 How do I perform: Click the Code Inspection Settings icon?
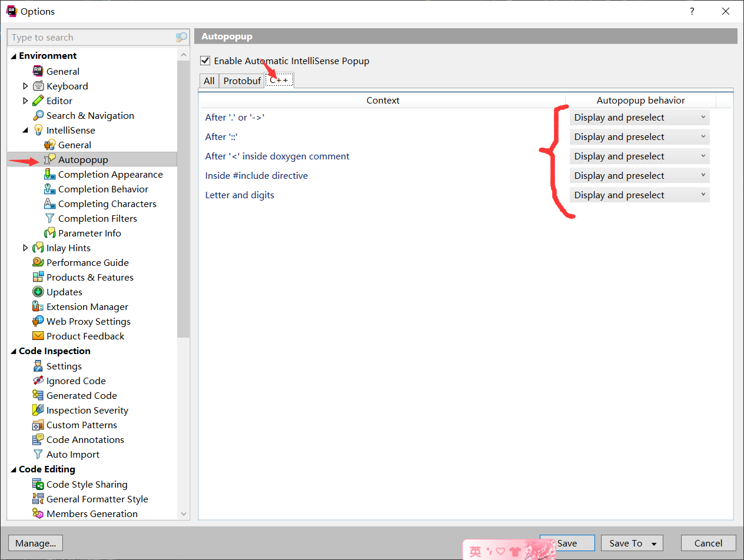click(38, 366)
